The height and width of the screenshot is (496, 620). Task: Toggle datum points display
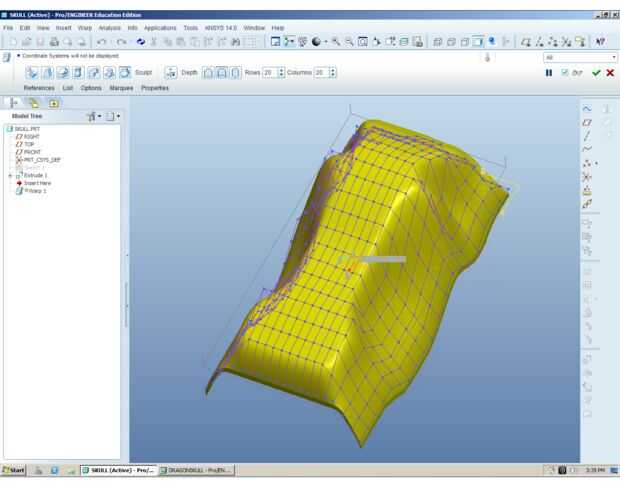(553, 41)
